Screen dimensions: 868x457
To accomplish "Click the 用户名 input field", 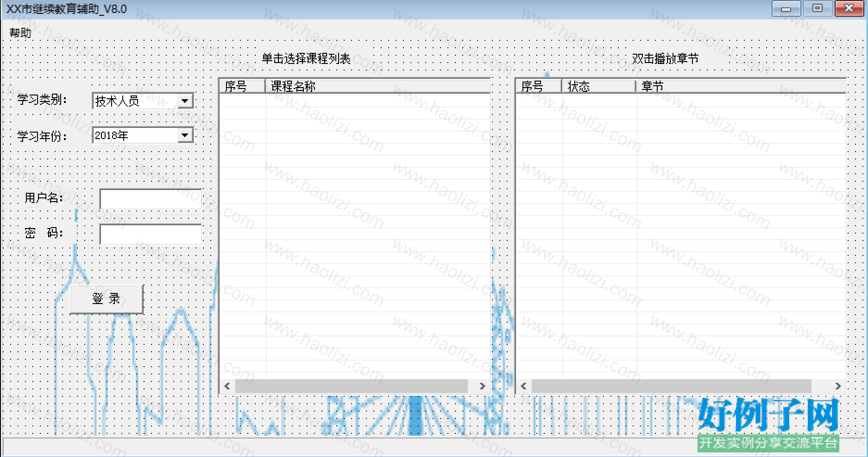I will [x=151, y=199].
